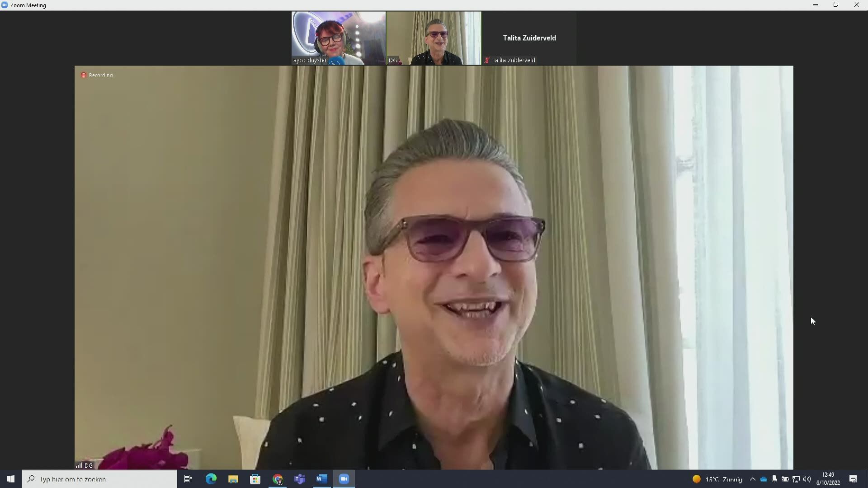Click the Zoom icon in the taskbar

coord(344,479)
